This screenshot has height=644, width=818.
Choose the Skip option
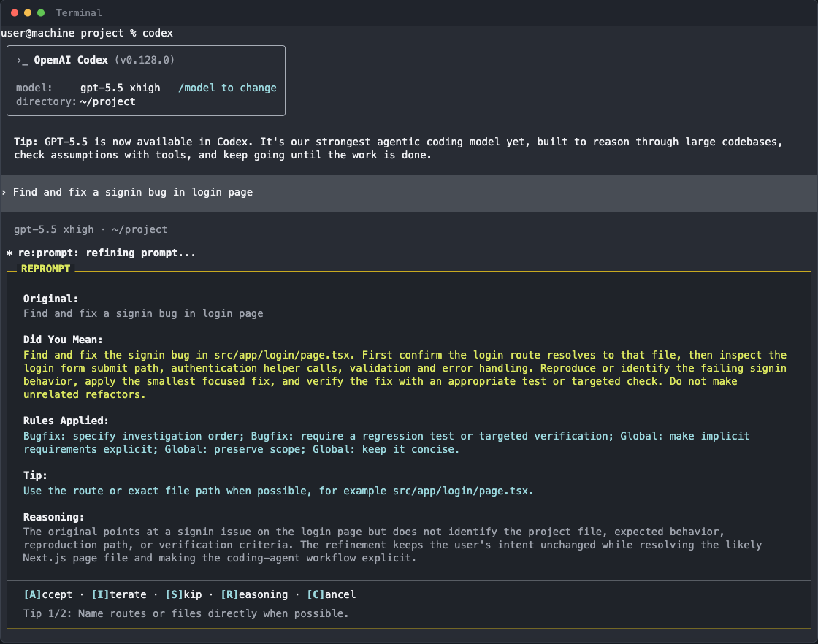point(183,594)
